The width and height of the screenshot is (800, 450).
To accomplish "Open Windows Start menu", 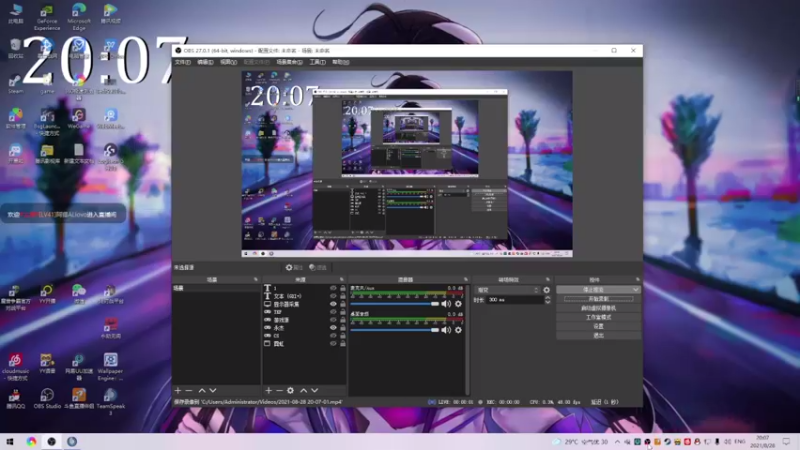I will click(10, 441).
